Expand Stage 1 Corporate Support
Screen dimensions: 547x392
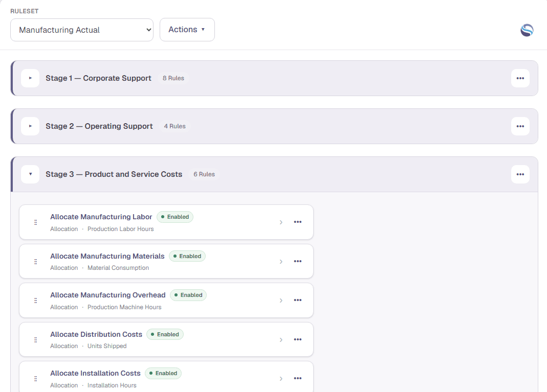coord(30,78)
